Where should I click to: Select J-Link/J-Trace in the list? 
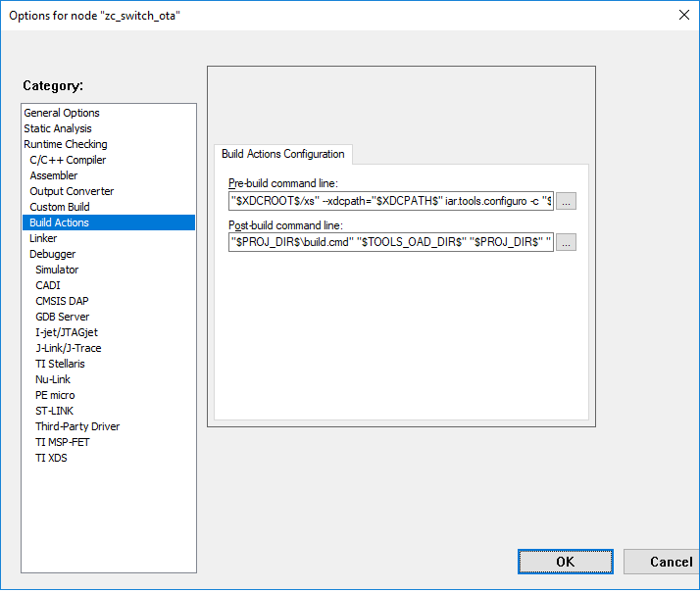pyautogui.click(x=68, y=348)
